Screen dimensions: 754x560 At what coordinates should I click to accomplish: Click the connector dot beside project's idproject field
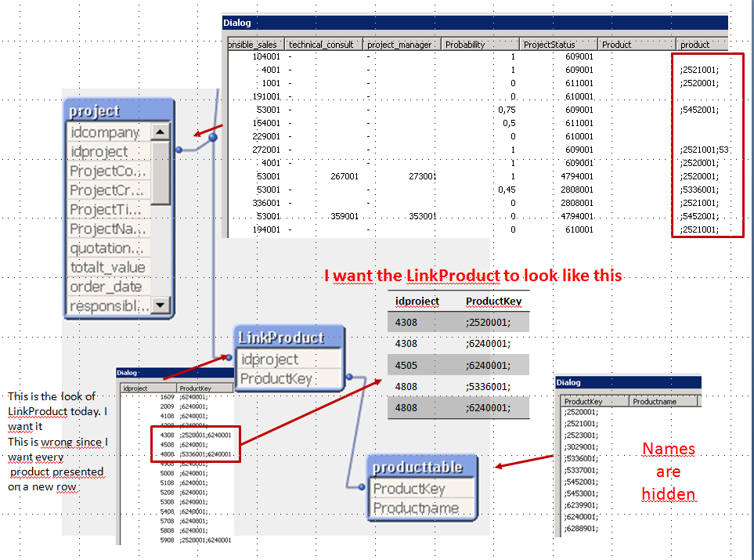179,150
